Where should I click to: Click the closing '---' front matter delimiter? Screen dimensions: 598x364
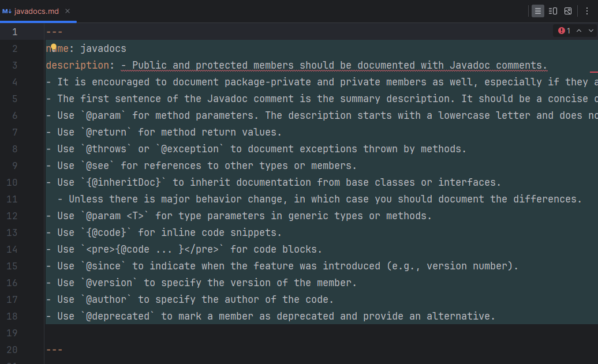pos(54,350)
